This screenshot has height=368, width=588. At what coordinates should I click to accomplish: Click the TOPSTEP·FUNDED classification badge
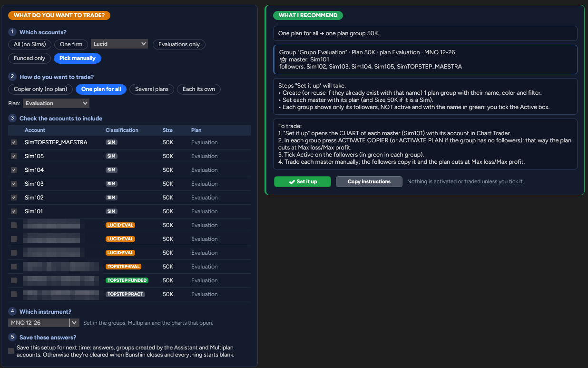tap(127, 280)
